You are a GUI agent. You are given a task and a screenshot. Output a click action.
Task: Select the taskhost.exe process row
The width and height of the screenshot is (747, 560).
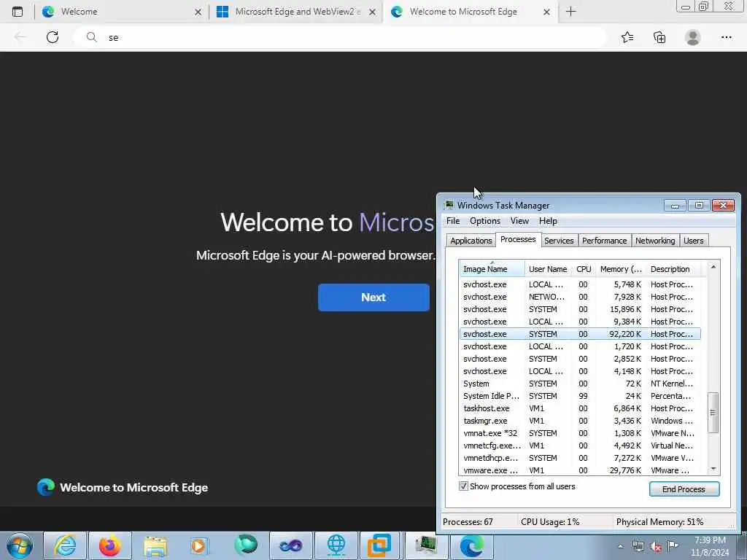point(580,408)
